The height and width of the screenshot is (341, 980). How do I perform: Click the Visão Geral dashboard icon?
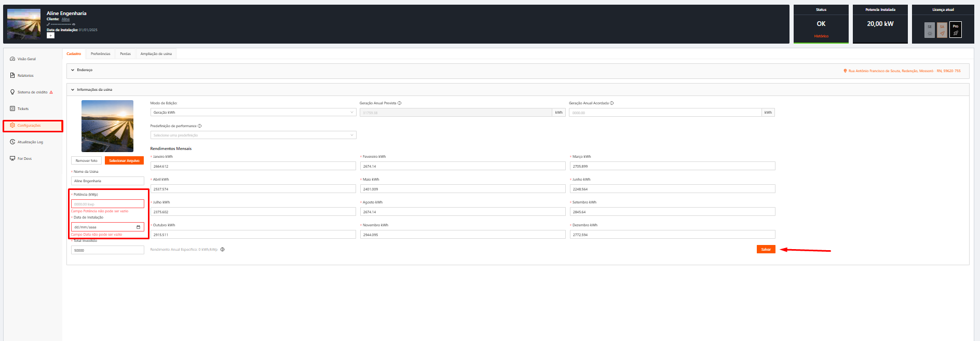(x=12, y=59)
